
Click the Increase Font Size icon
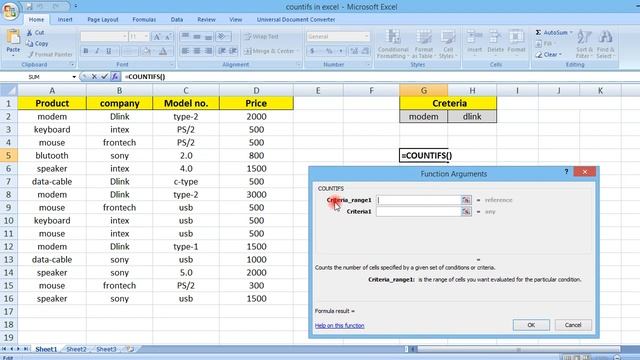[x=157, y=37]
